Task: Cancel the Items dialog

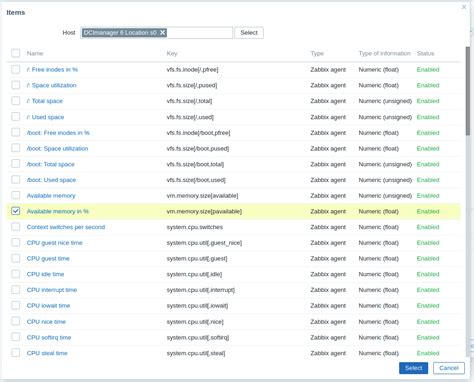Action: (x=449, y=368)
